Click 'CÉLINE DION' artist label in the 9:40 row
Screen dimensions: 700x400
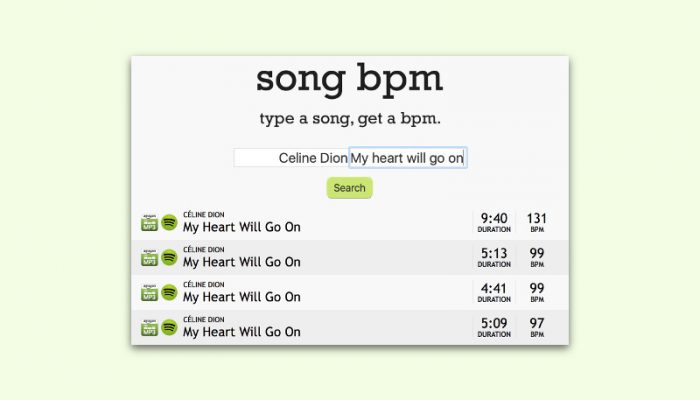coord(204,215)
